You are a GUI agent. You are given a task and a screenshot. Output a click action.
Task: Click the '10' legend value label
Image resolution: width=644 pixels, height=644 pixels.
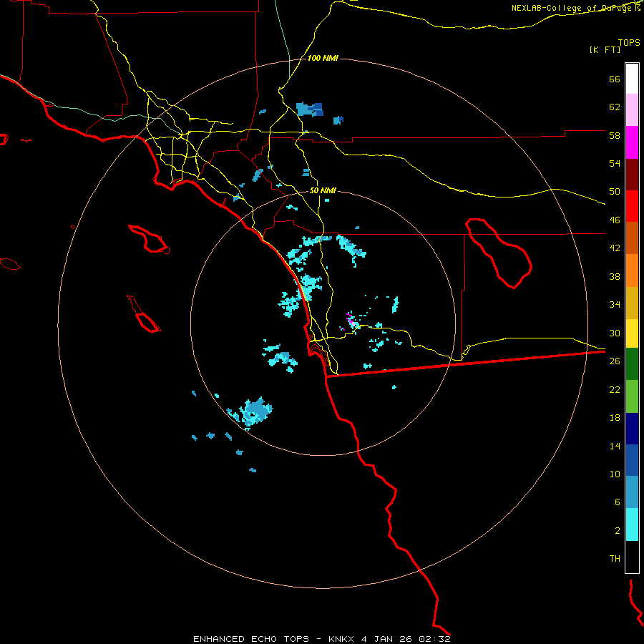pyautogui.click(x=615, y=474)
